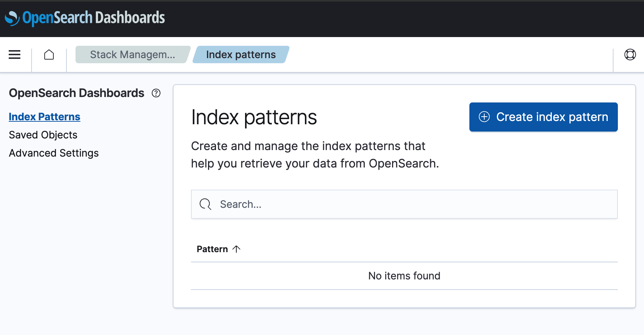Click the Index patterns page heading
Screen dimensions: 644x335
(254, 117)
